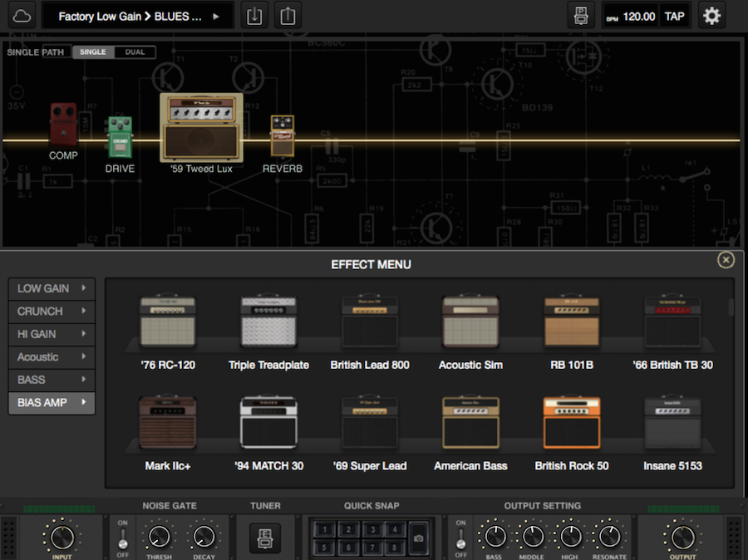The image size is (748, 560).
Task: Click the INPUT level knob
Action: coord(62,537)
